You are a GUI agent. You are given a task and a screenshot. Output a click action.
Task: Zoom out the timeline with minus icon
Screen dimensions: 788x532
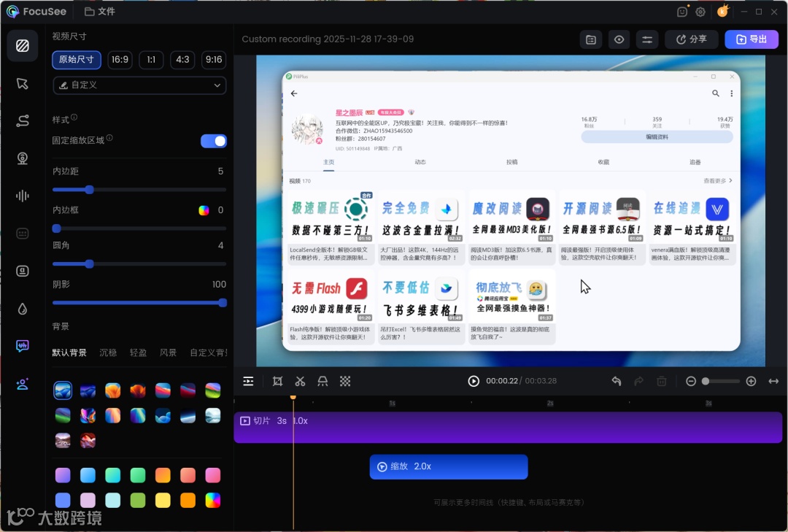pos(691,381)
